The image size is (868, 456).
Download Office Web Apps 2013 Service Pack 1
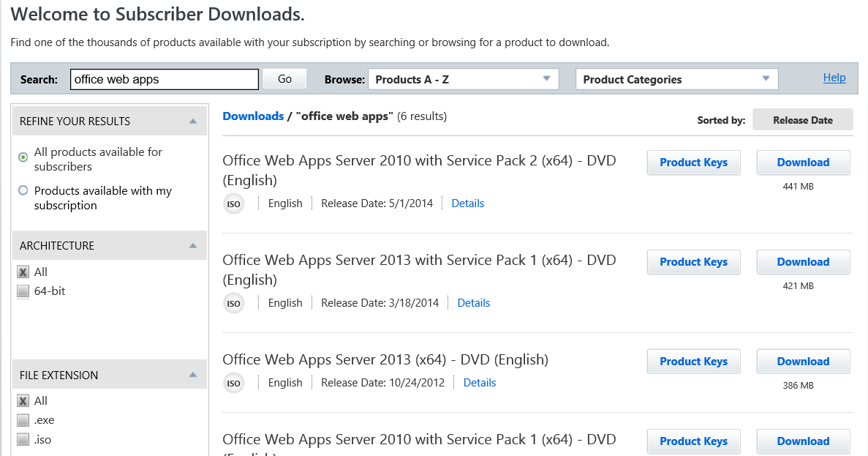click(x=803, y=262)
